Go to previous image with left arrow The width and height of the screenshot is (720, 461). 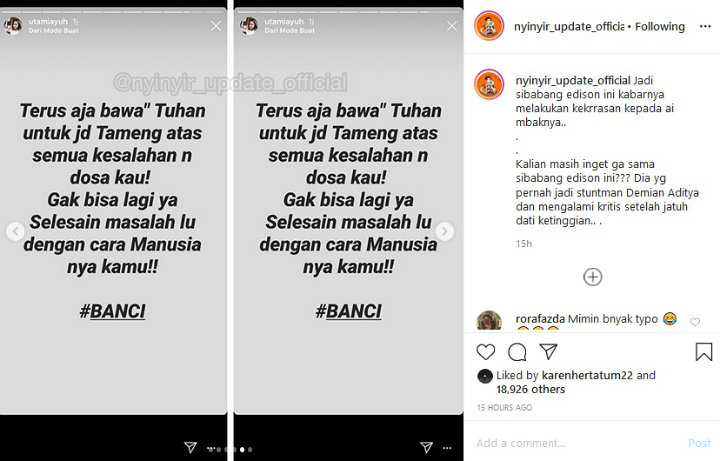click(x=15, y=231)
